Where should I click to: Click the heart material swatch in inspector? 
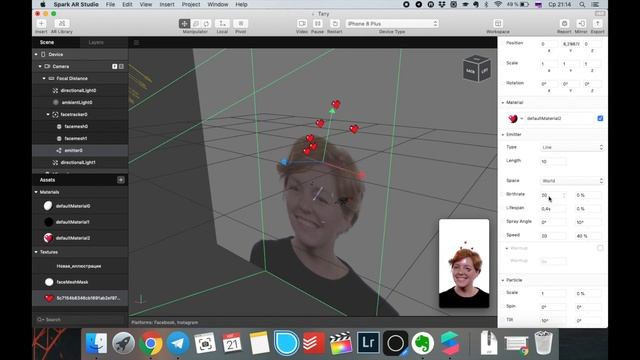513,118
